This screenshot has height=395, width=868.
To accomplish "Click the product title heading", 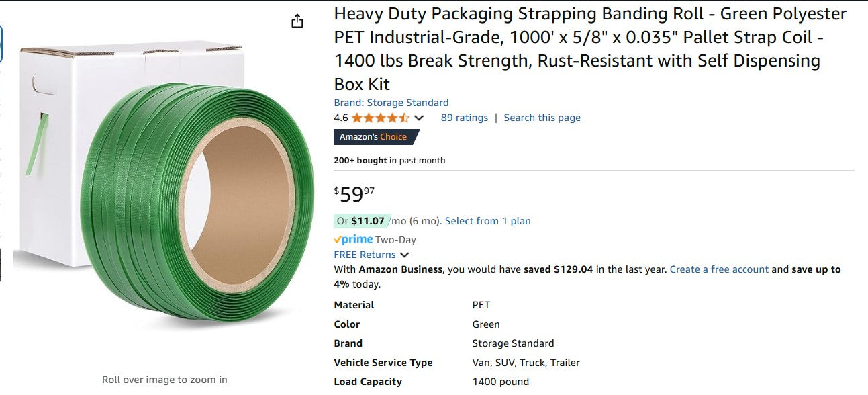I will (590, 48).
